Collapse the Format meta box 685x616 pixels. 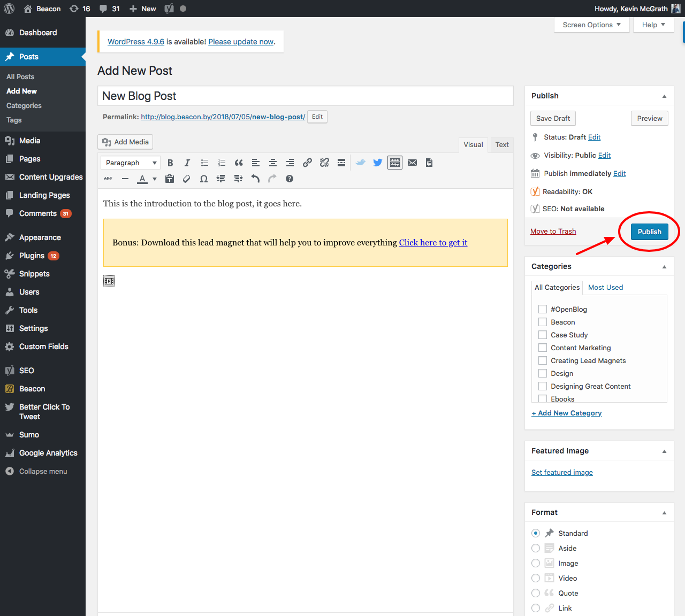click(x=664, y=513)
